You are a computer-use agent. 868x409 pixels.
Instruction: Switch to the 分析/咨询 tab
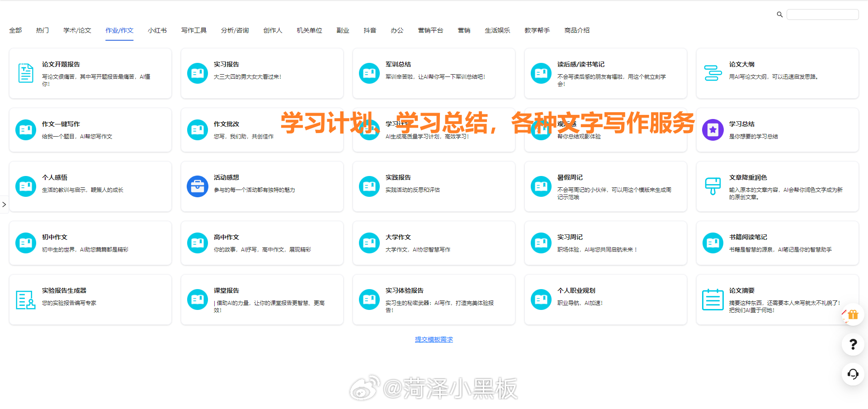[235, 30]
